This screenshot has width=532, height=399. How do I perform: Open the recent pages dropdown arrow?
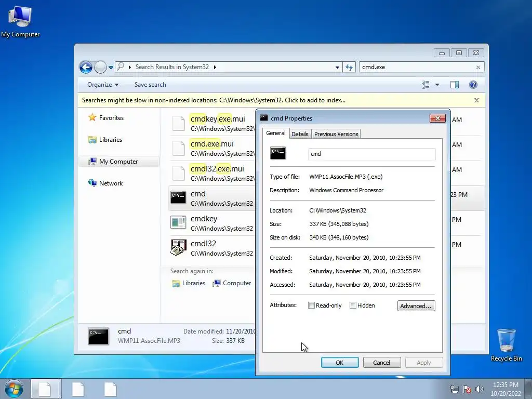[111, 67]
